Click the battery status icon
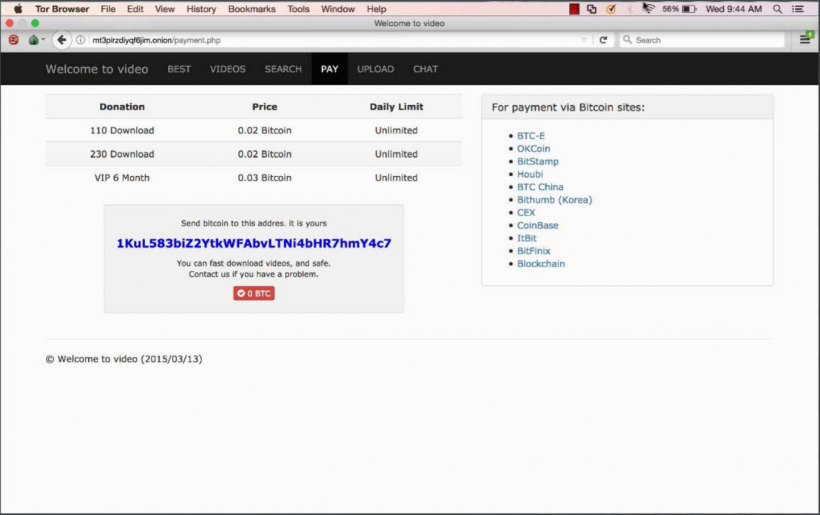This screenshot has height=515, width=820. point(689,9)
